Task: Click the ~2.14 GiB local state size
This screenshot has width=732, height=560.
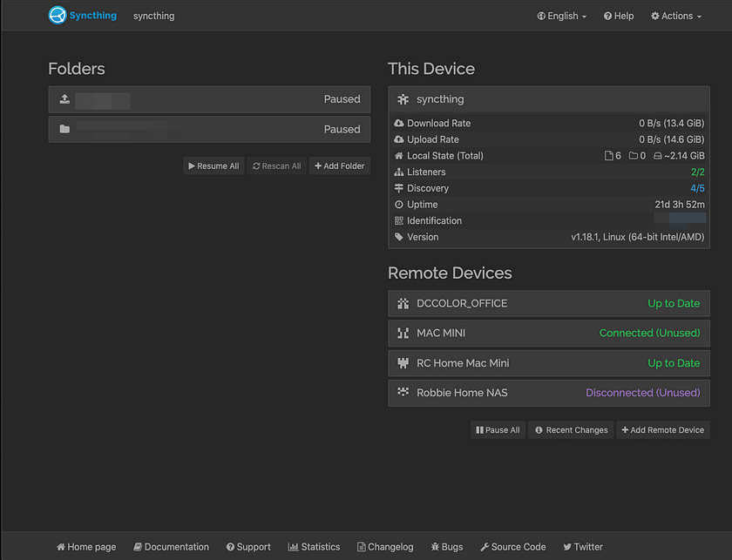Action: point(684,156)
